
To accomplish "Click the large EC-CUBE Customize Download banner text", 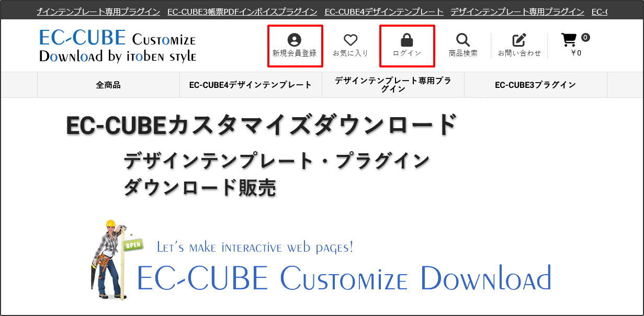I will click(344, 277).
